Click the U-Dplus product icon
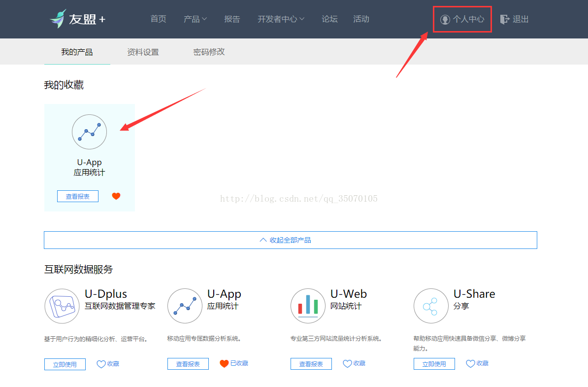 click(x=62, y=306)
